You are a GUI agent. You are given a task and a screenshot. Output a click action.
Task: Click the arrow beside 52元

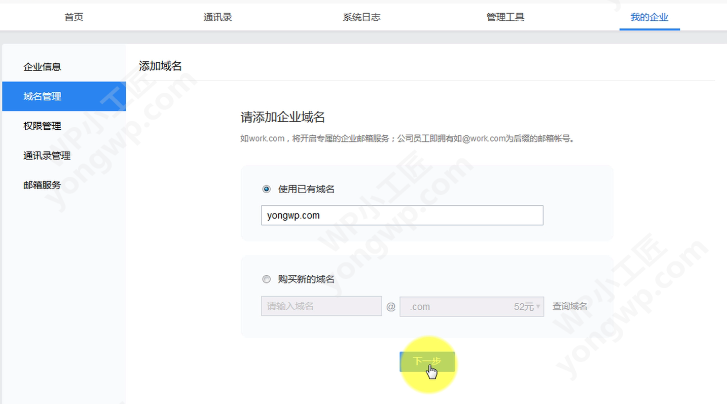pos(539,307)
